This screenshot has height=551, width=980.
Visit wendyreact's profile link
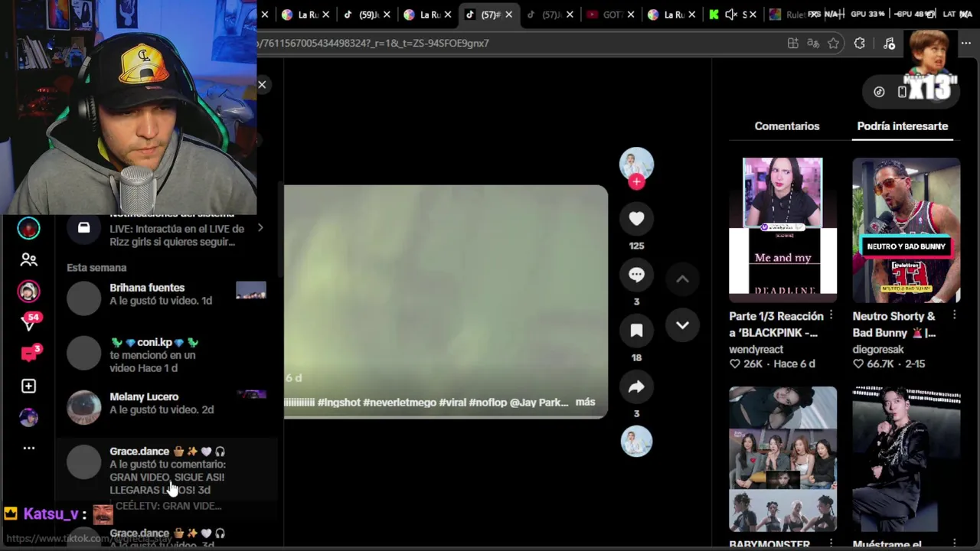coord(756,349)
